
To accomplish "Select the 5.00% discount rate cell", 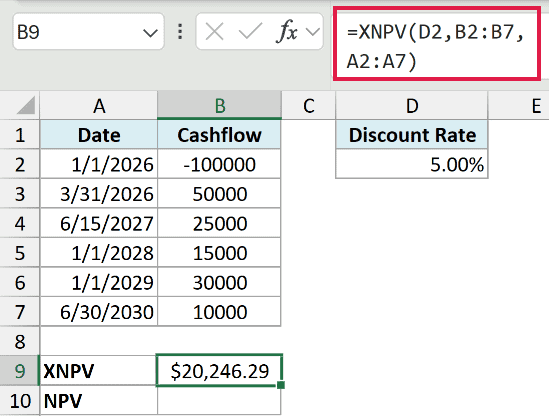I will (412, 164).
